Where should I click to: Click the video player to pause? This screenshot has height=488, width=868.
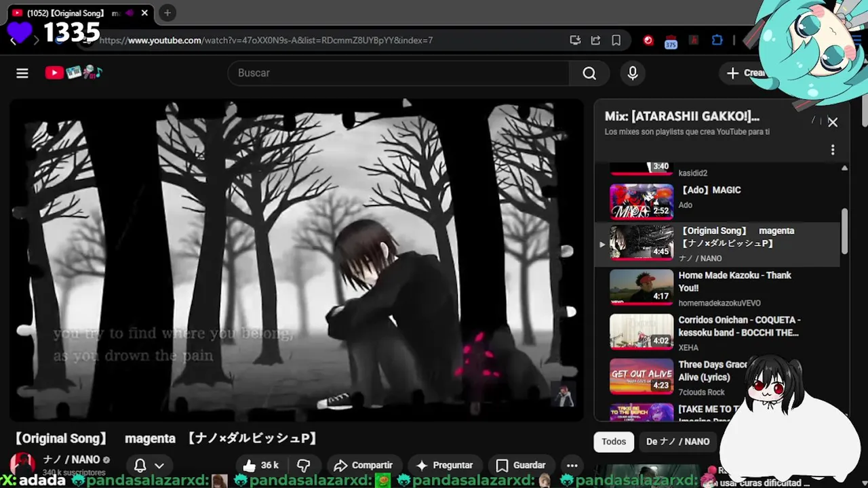[296, 260]
